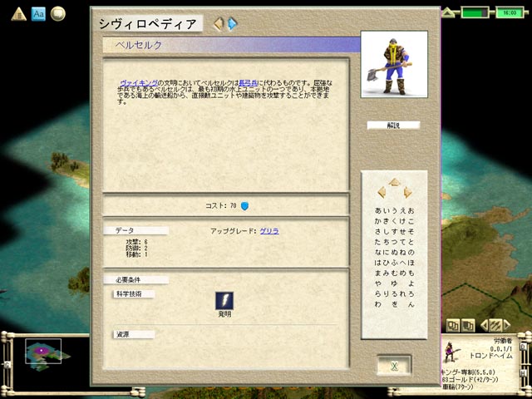Close the Civilopedia with X button
Screen dimensions: 532x399
[394, 366]
